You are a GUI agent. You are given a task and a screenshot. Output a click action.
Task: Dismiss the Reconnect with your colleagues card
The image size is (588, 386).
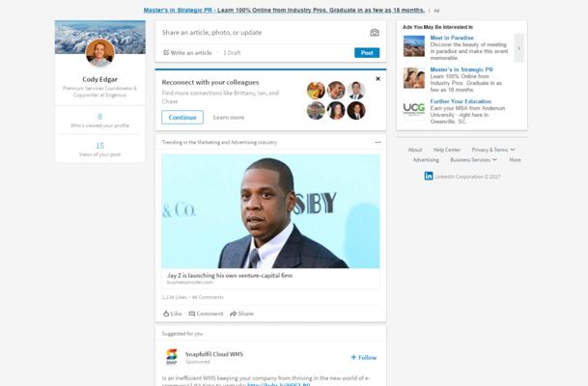378,79
